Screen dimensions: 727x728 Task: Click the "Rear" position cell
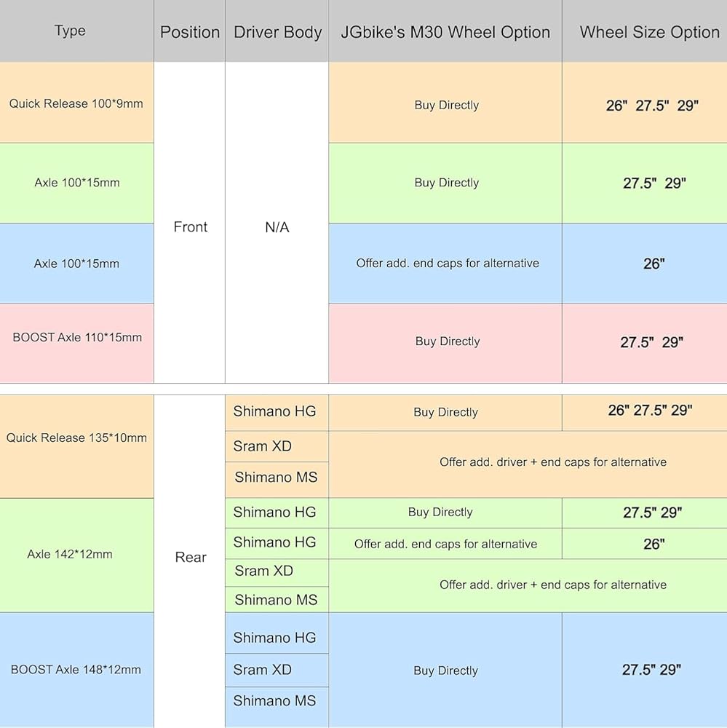[191, 557]
